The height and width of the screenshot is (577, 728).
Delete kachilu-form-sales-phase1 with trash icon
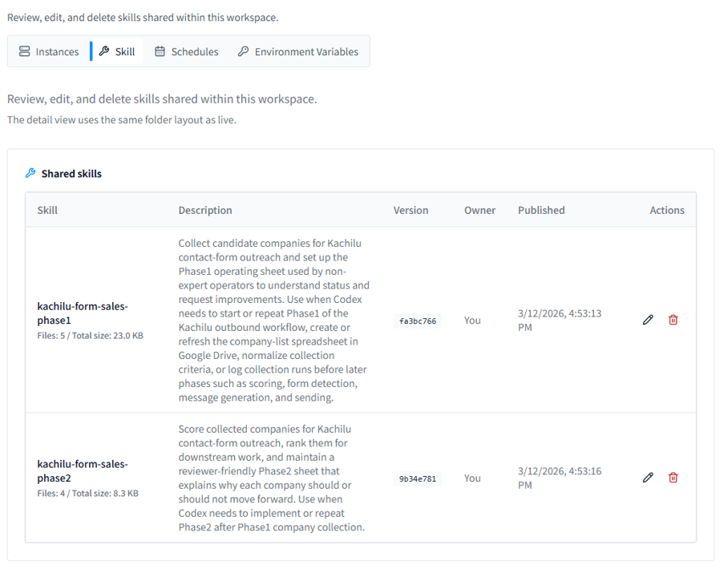click(673, 319)
